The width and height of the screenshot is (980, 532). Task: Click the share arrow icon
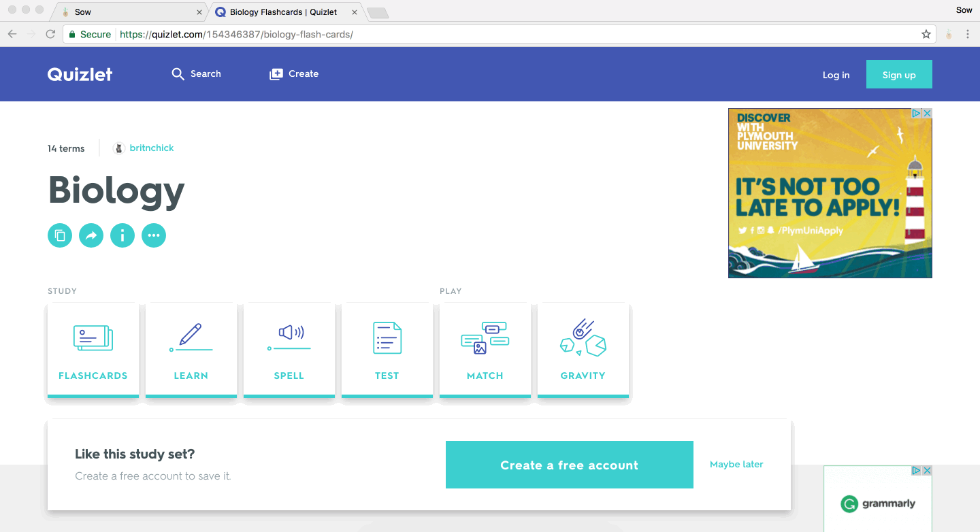(x=91, y=235)
